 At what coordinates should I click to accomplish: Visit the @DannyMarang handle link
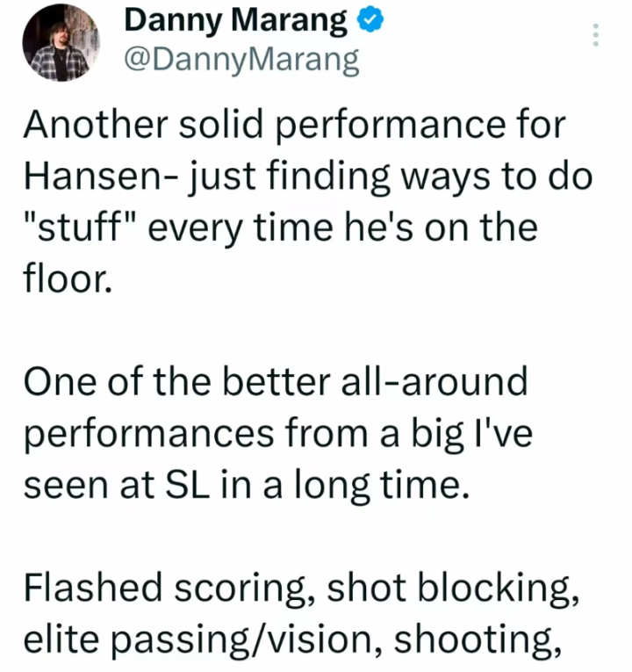click(x=242, y=60)
